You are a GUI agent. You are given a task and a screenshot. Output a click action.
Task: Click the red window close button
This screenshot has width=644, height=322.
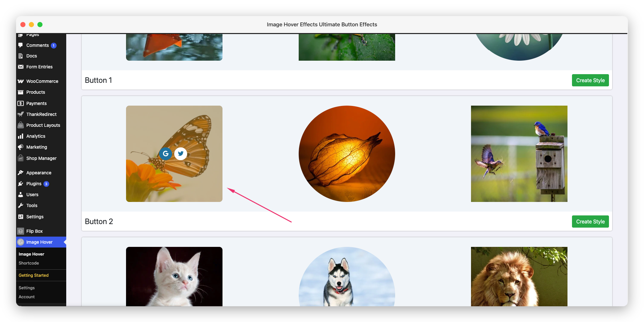23,24
